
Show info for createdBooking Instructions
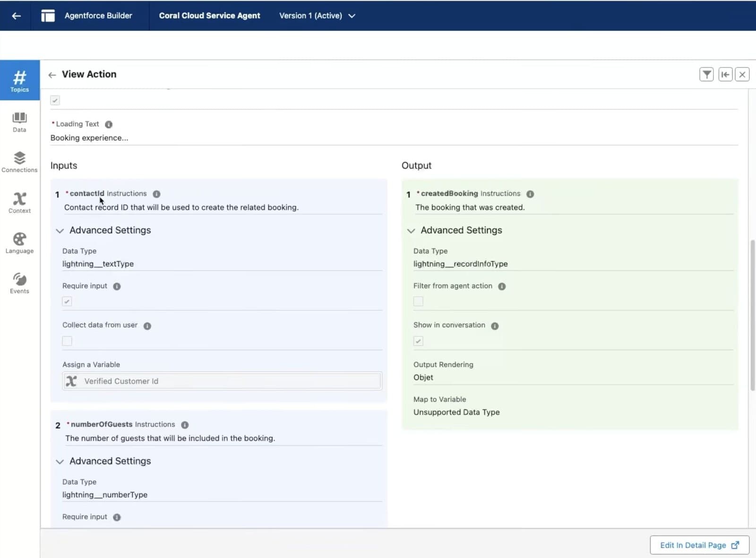coord(530,194)
